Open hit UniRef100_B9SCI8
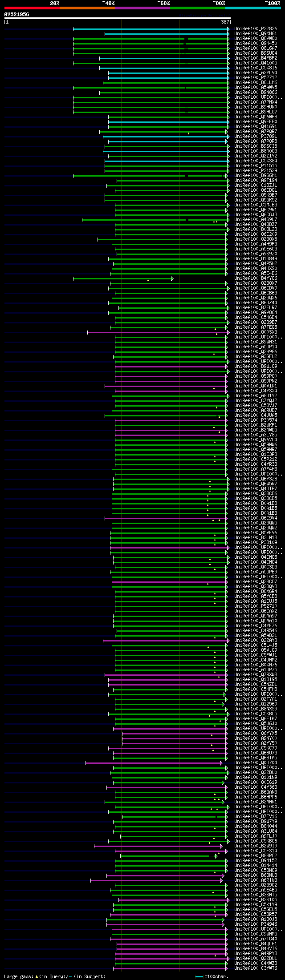This screenshot has width=285, height=980. (256, 146)
